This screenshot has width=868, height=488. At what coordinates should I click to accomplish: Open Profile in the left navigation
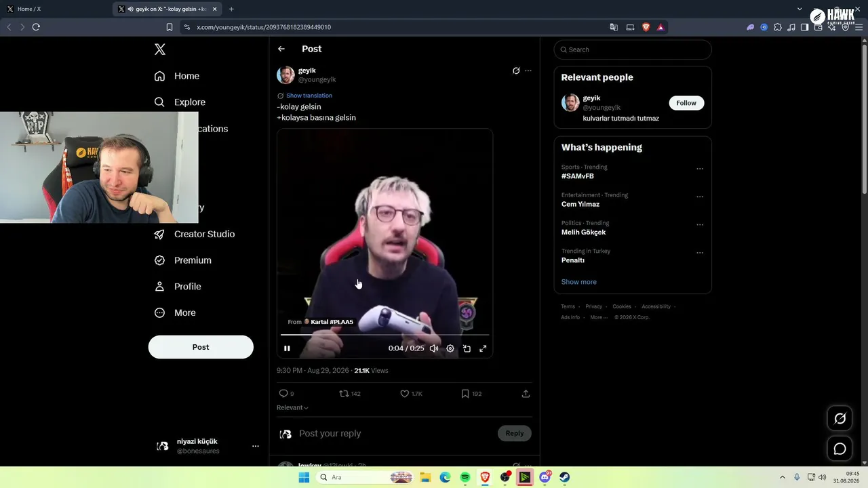point(178,287)
